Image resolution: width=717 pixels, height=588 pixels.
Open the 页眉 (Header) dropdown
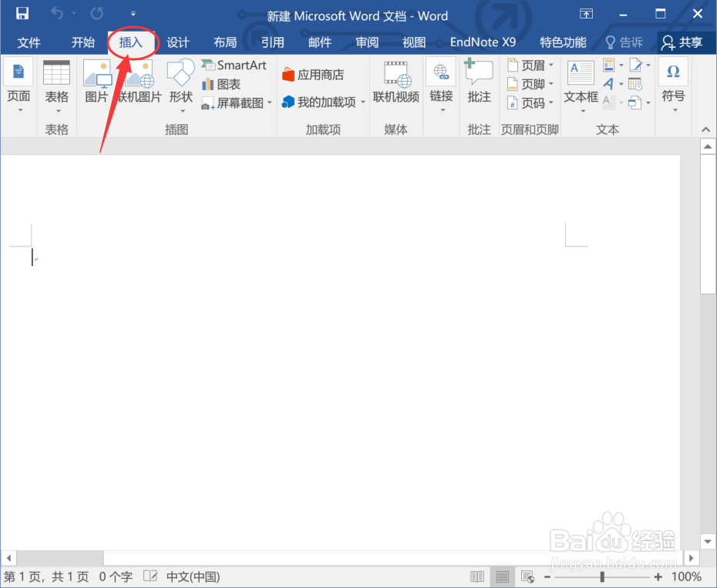point(530,66)
